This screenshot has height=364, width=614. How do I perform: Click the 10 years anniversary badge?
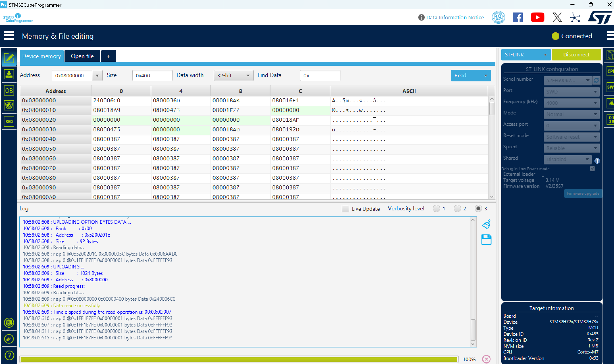point(498,17)
